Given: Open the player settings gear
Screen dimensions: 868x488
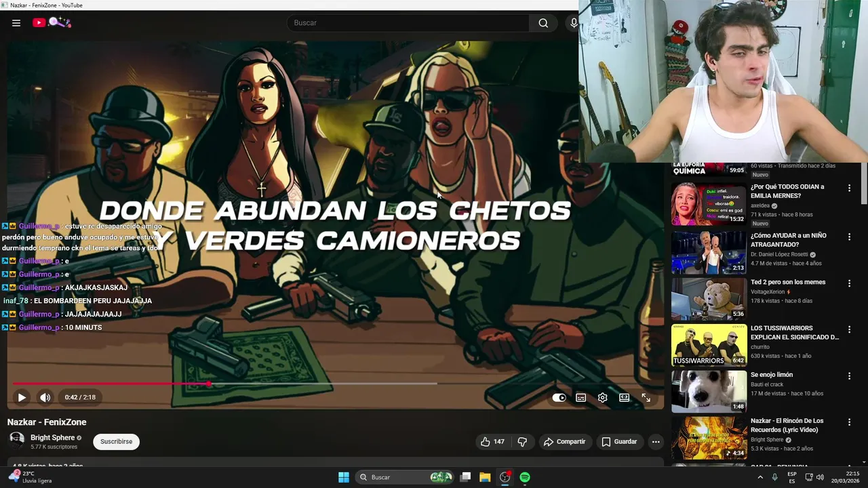Looking at the screenshot, I should click(603, 398).
